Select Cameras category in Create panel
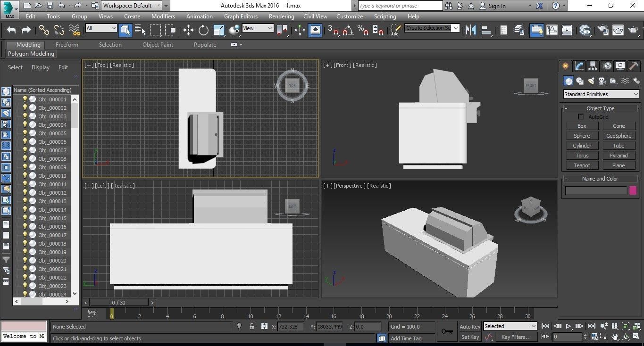Viewport: 644px width, 346px height. tap(602, 81)
